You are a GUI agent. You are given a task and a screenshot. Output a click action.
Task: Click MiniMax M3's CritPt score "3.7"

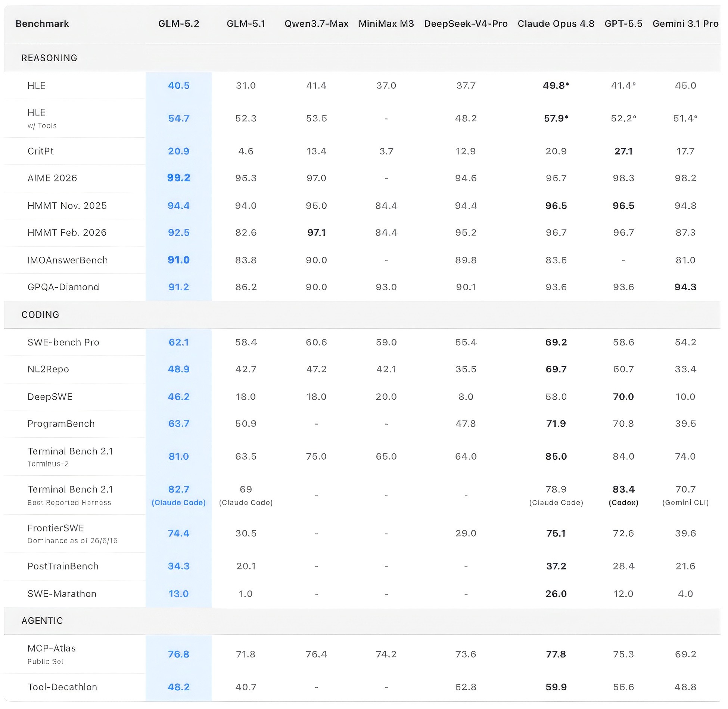click(x=386, y=152)
